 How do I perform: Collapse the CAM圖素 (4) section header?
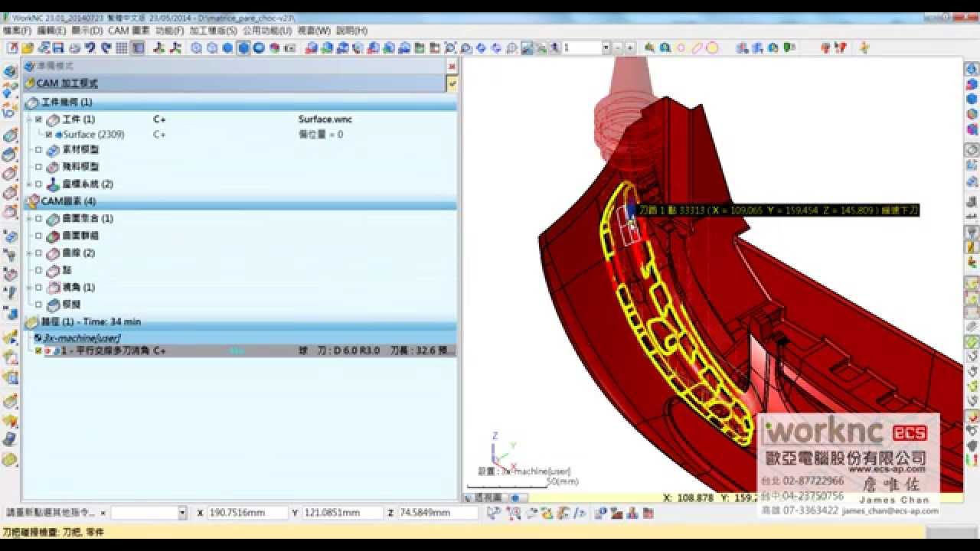(x=239, y=201)
